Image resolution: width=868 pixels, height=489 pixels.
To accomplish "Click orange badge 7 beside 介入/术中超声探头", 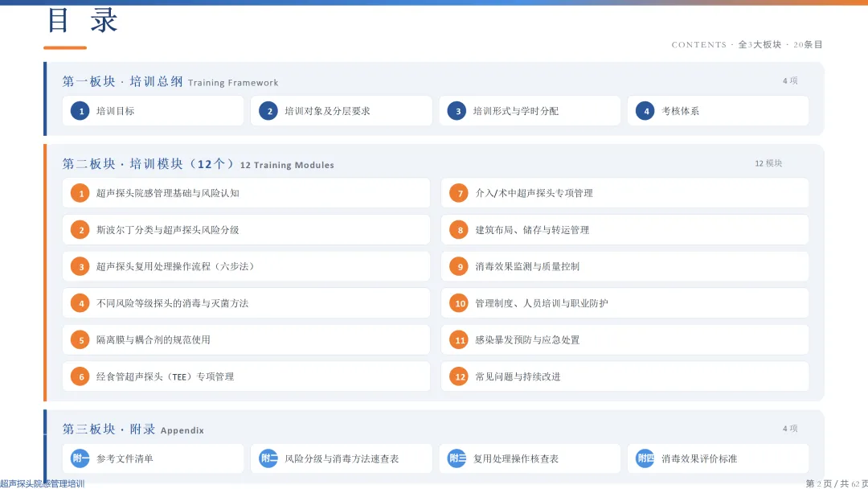I will click(459, 193).
